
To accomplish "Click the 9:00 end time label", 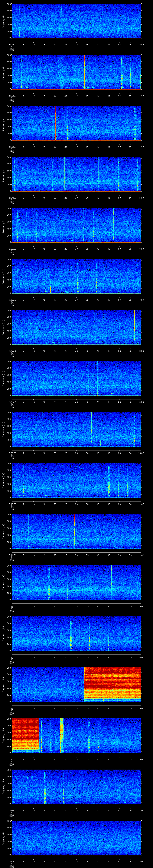I will pyautogui.click(x=141, y=402).
